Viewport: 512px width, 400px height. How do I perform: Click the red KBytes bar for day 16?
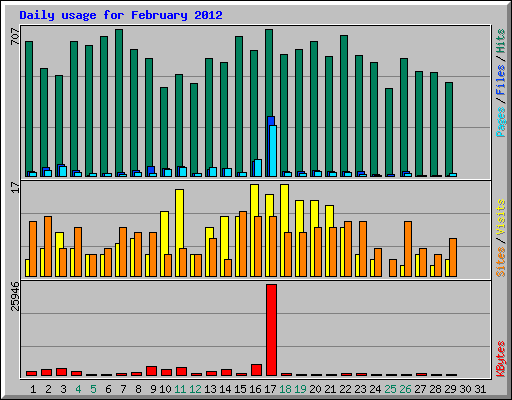[x=256, y=370]
